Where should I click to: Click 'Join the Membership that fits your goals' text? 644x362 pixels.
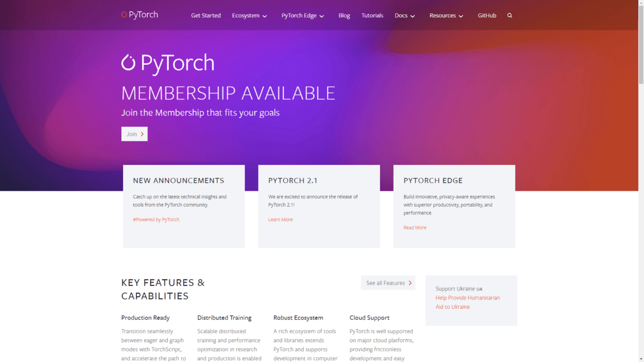(201, 113)
